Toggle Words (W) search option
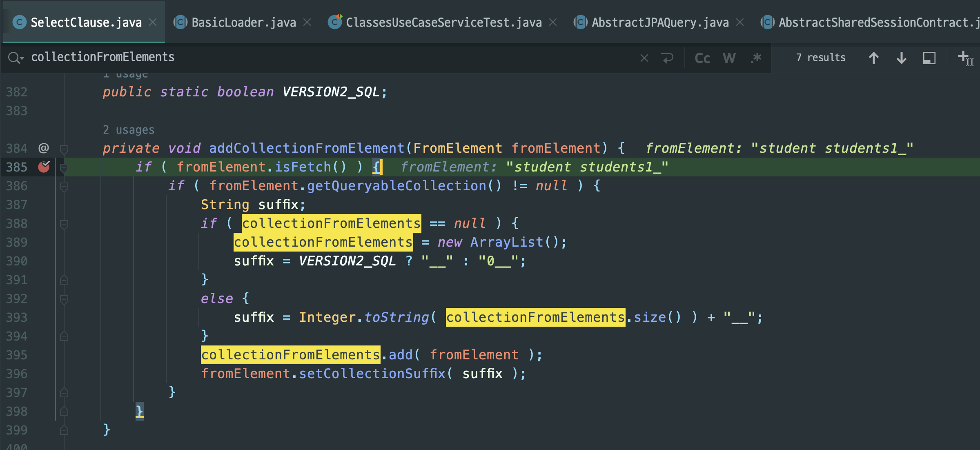The height and width of the screenshot is (450, 980). [x=729, y=58]
